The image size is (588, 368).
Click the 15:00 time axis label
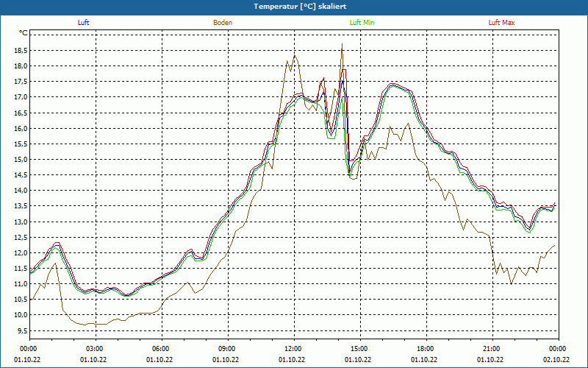point(359,349)
